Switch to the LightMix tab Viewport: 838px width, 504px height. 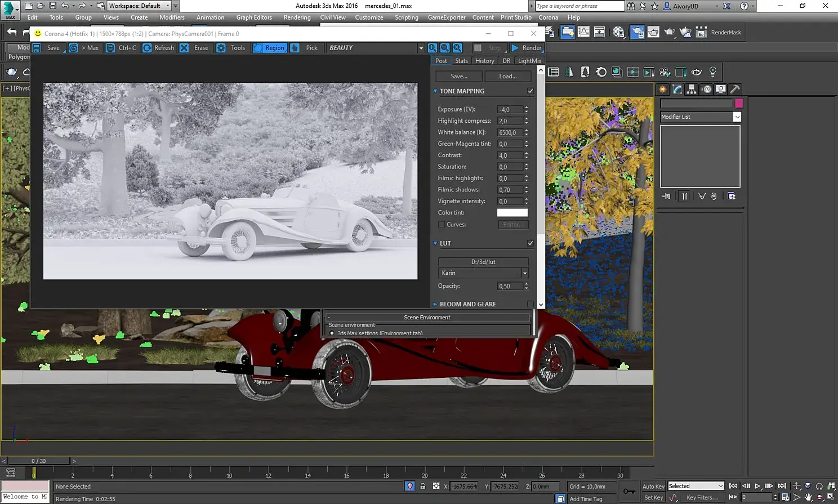(x=529, y=61)
